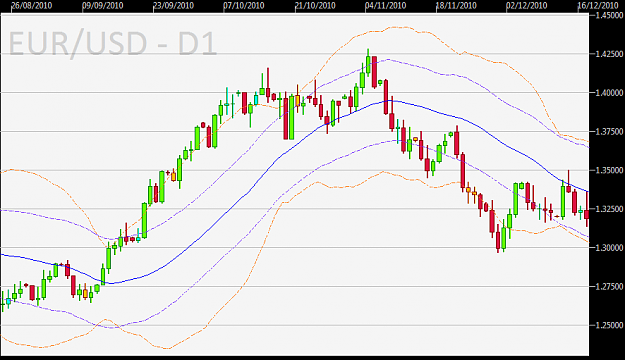Viewport: 625px width, 360px height.
Task: Select the 1.42500 price level label
Action: coord(609,54)
